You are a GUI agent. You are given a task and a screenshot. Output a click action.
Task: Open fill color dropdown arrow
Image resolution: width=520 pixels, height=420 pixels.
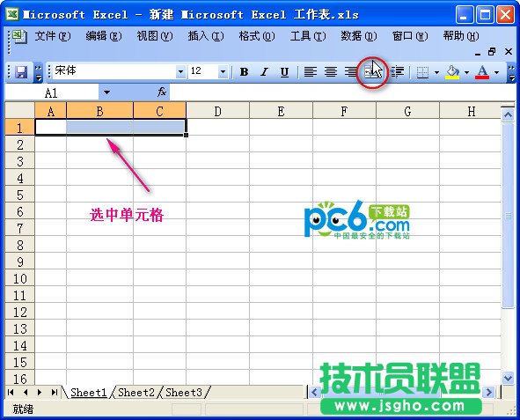(x=466, y=72)
